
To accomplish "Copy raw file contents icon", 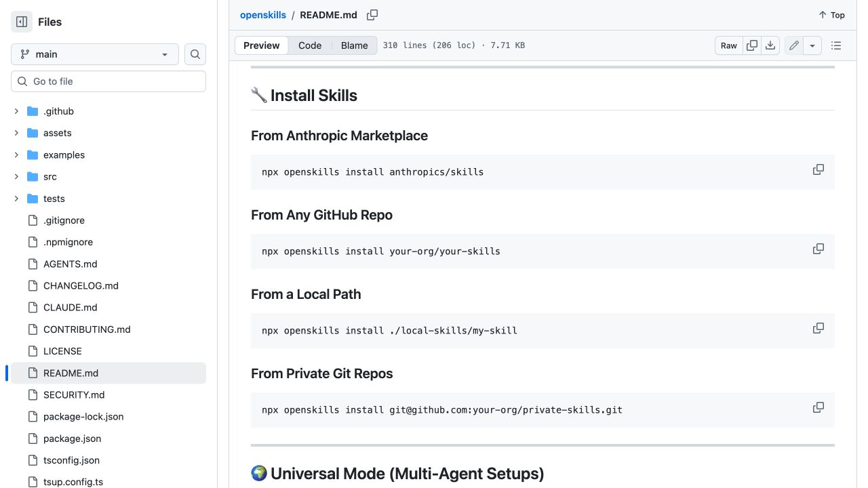I will 752,45.
